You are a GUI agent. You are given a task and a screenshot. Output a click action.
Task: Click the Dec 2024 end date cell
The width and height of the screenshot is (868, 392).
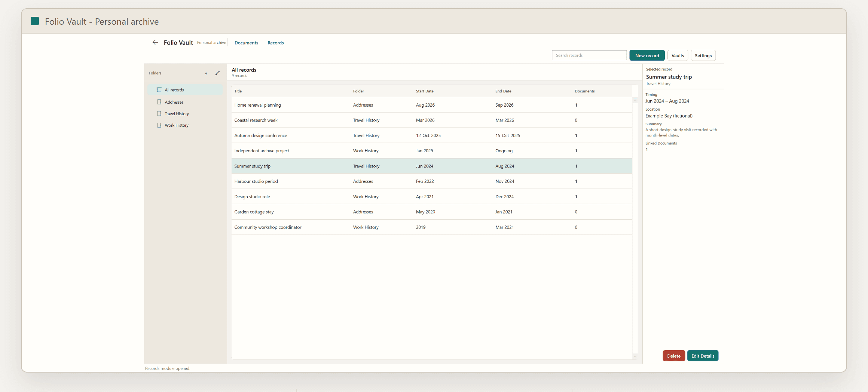point(504,197)
